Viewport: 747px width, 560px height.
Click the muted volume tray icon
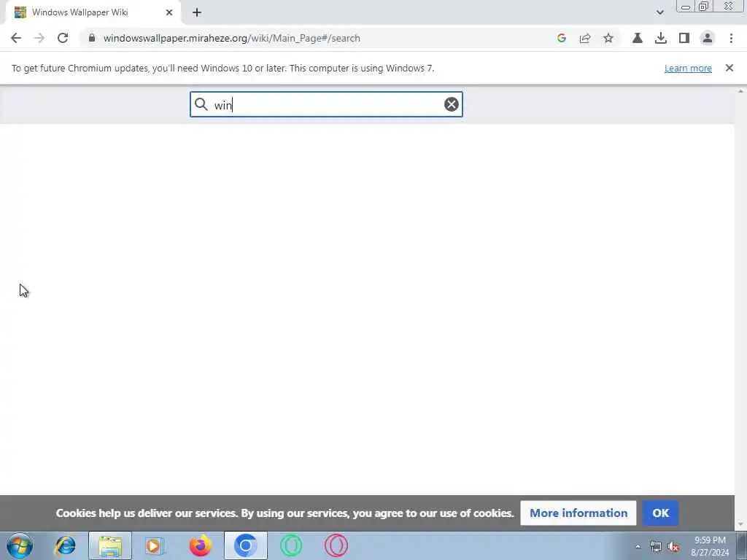tap(673, 546)
